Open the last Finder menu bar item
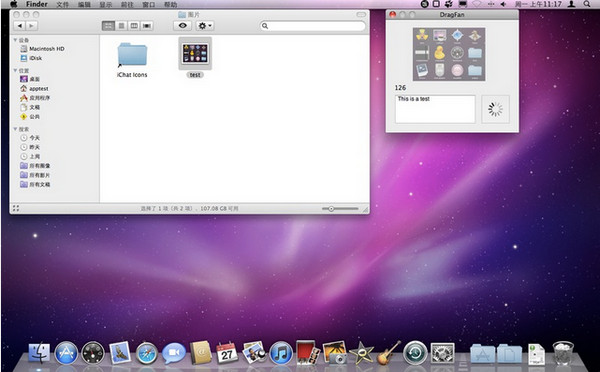Viewport: 600px width, 372px height. click(x=170, y=5)
